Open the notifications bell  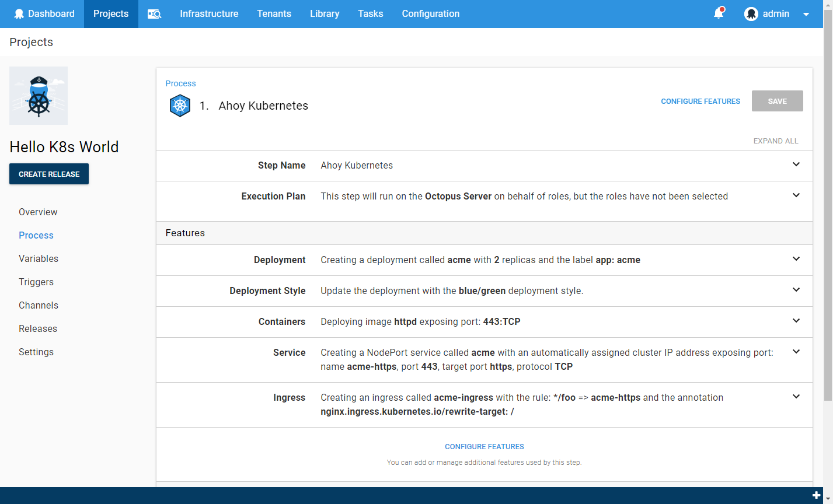point(719,13)
